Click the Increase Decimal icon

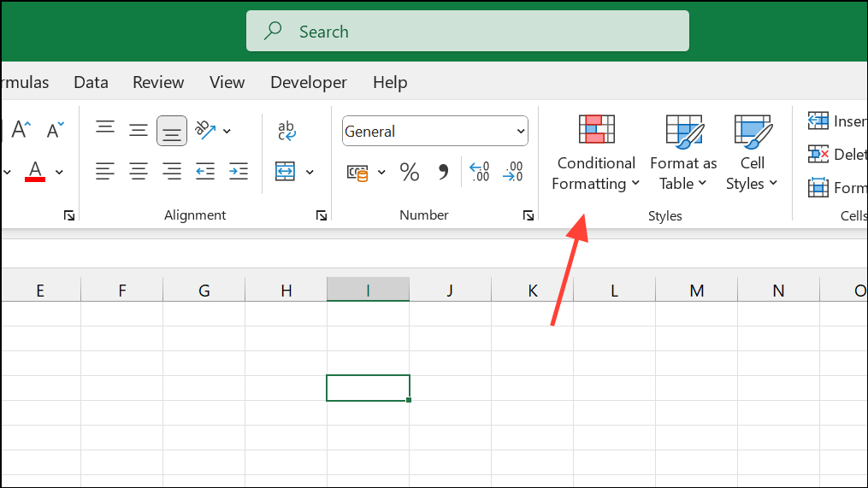click(480, 173)
